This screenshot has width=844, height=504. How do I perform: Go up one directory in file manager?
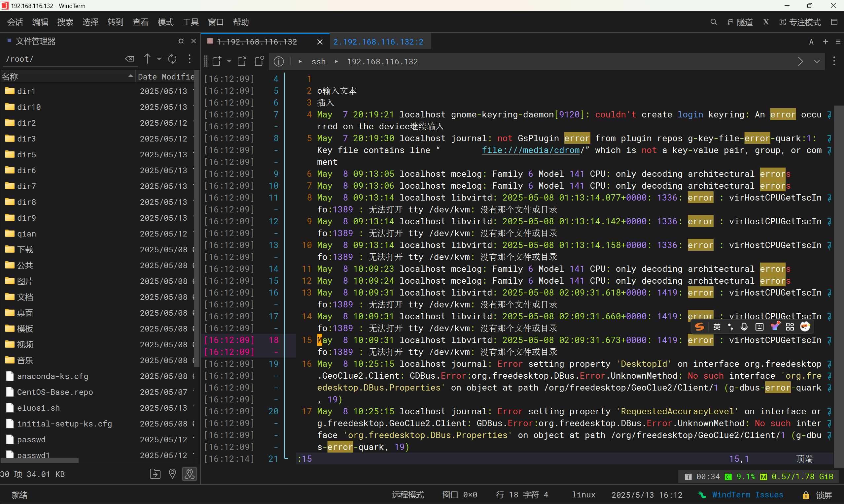(x=147, y=59)
